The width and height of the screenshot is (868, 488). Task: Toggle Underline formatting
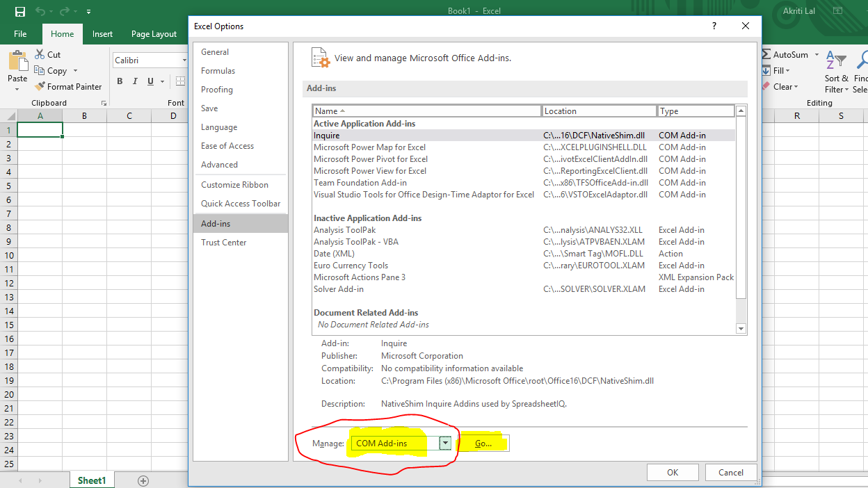[x=150, y=81]
